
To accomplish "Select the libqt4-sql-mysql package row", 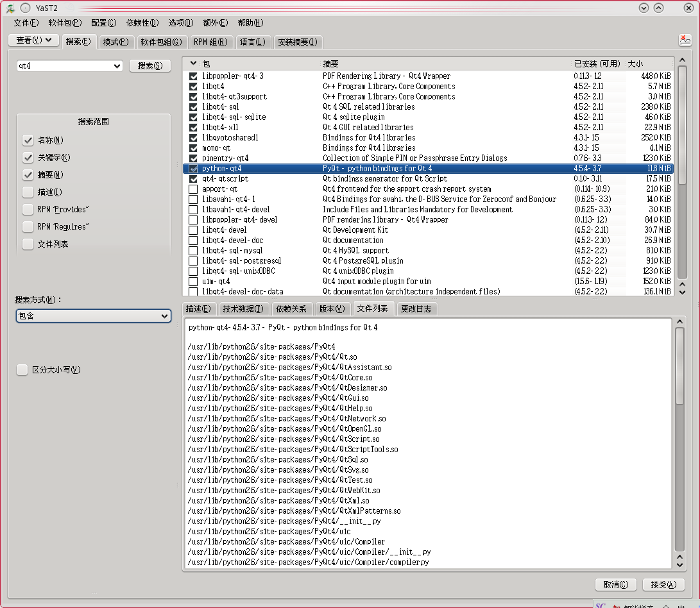I will (428, 251).
